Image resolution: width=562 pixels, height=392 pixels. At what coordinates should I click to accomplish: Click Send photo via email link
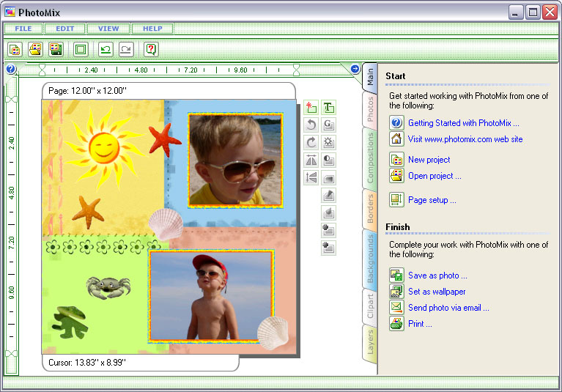(x=448, y=308)
